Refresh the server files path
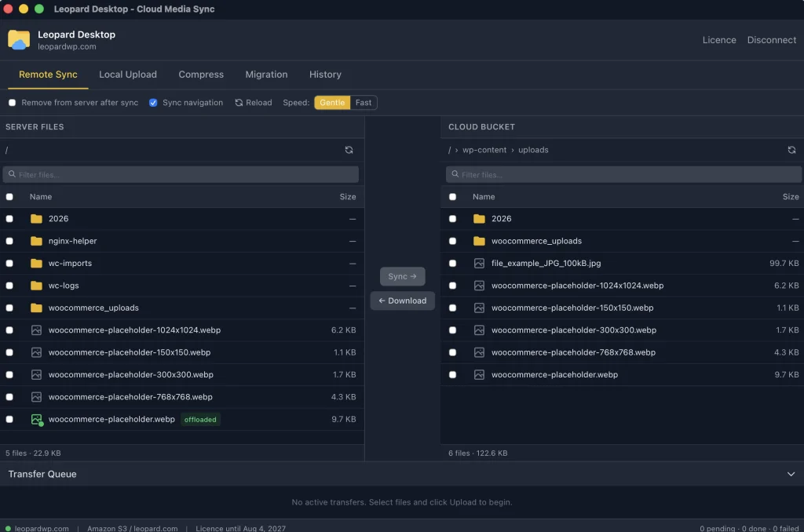The height and width of the screenshot is (532, 804). click(349, 150)
